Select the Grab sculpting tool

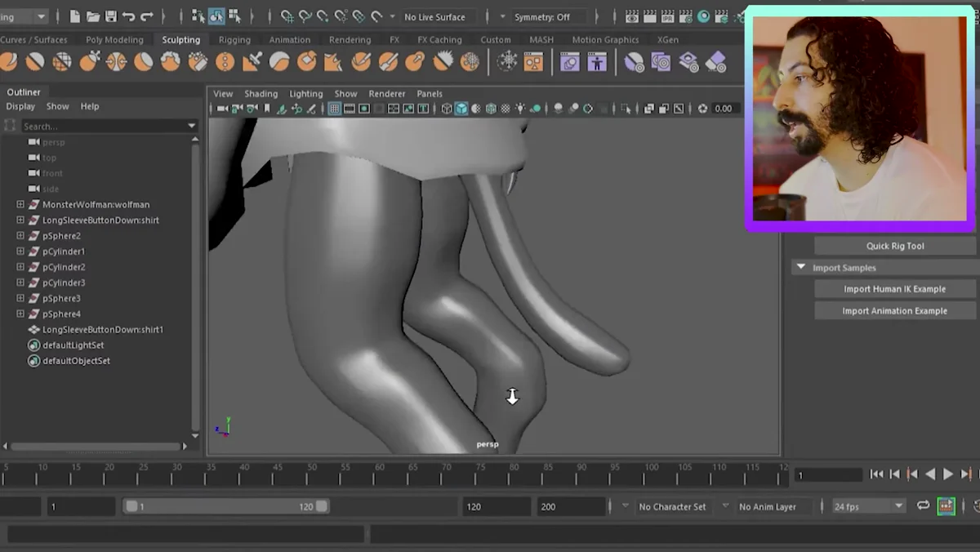coord(89,61)
